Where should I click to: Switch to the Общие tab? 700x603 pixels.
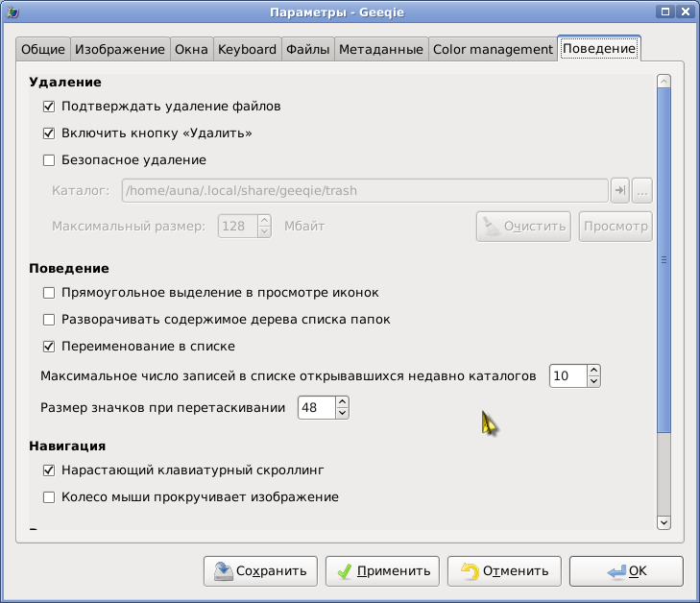[43, 49]
